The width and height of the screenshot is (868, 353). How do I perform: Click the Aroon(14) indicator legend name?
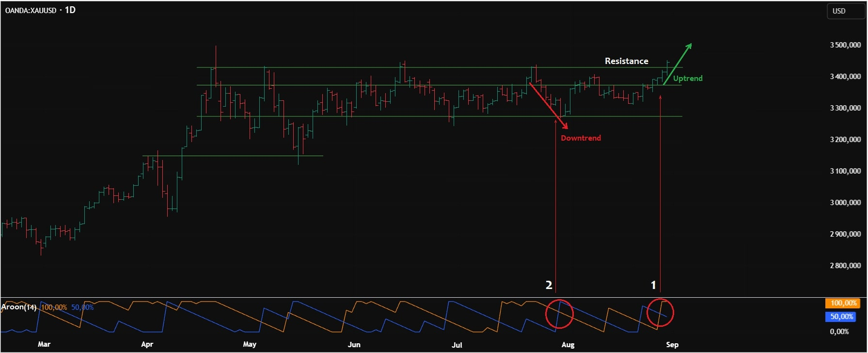tap(18, 307)
